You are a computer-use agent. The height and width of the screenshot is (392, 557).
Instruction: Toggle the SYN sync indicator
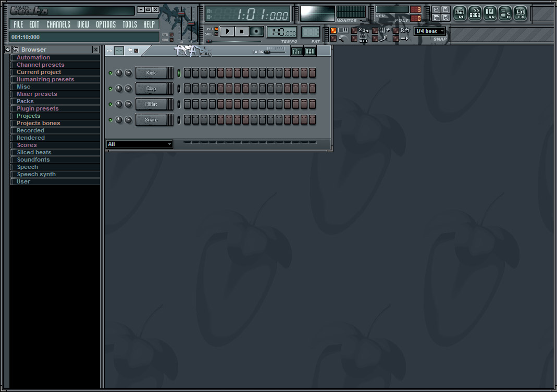tap(172, 35)
